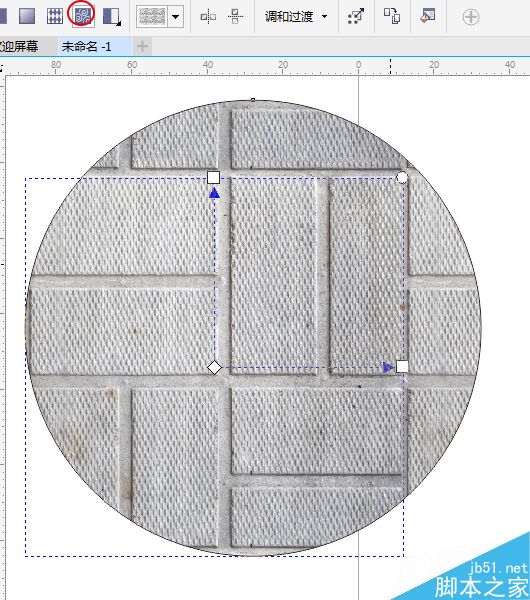
Task: Select the vector pattern fill icon
Action: click(x=55, y=16)
